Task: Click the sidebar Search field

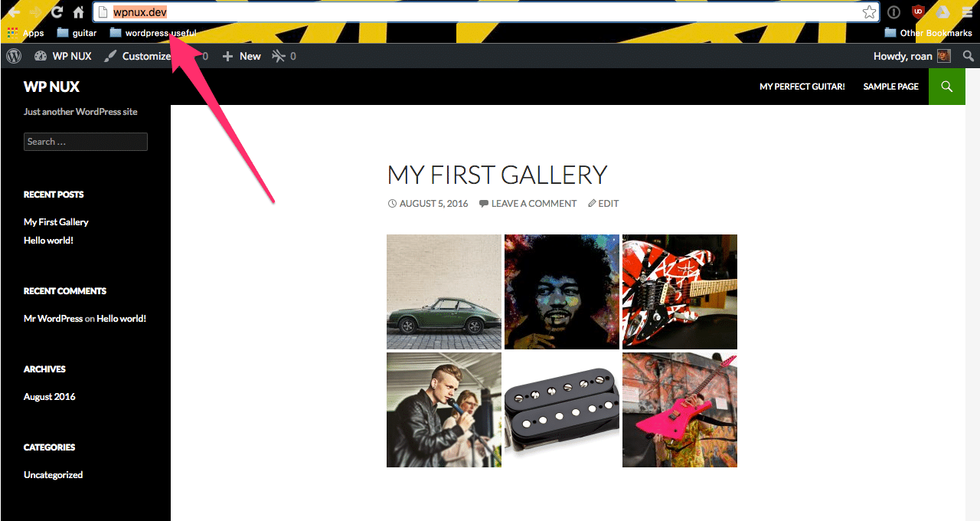Action: [x=86, y=142]
